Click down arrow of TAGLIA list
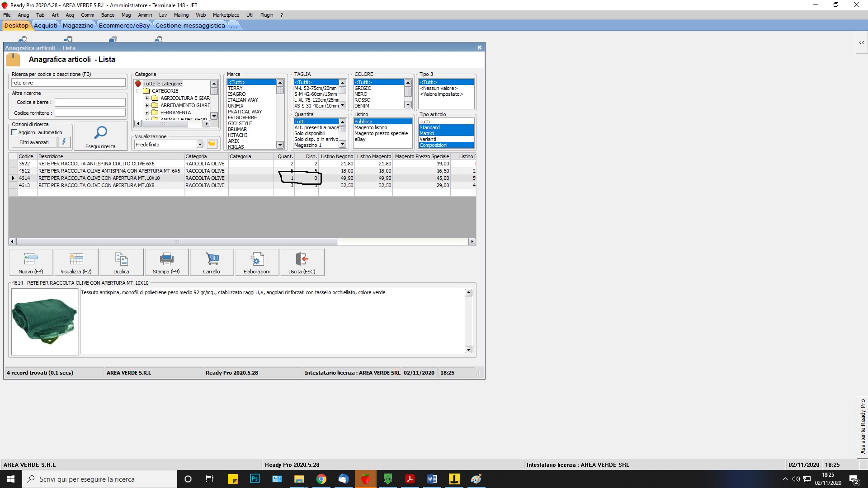The width and height of the screenshot is (868, 488). tap(342, 105)
